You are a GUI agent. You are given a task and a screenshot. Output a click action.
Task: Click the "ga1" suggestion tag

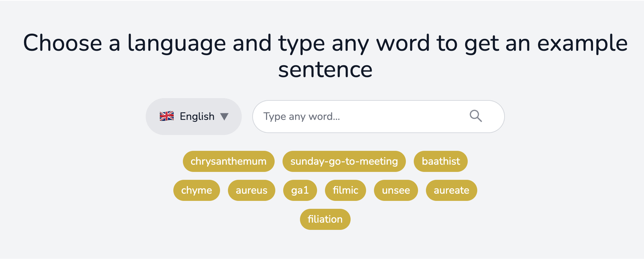pyautogui.click(x=300, y=190)
